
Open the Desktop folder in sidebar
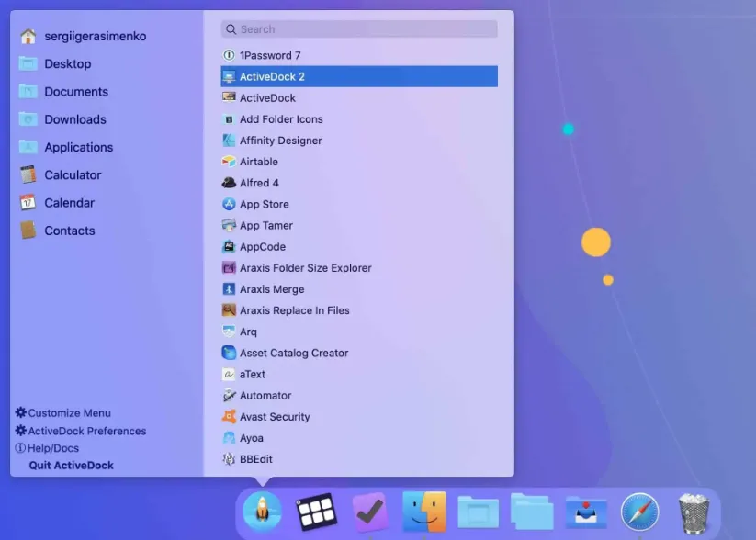click(x=55, y=63)
